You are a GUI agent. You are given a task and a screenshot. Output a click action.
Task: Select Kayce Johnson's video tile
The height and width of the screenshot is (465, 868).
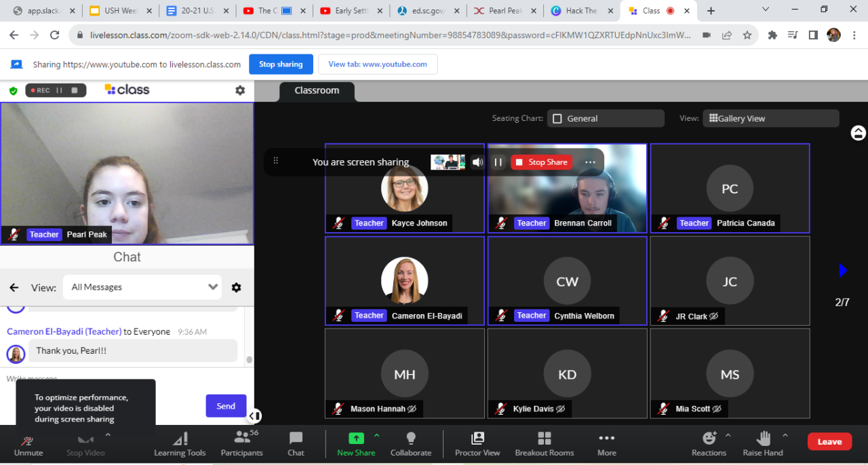405,188
